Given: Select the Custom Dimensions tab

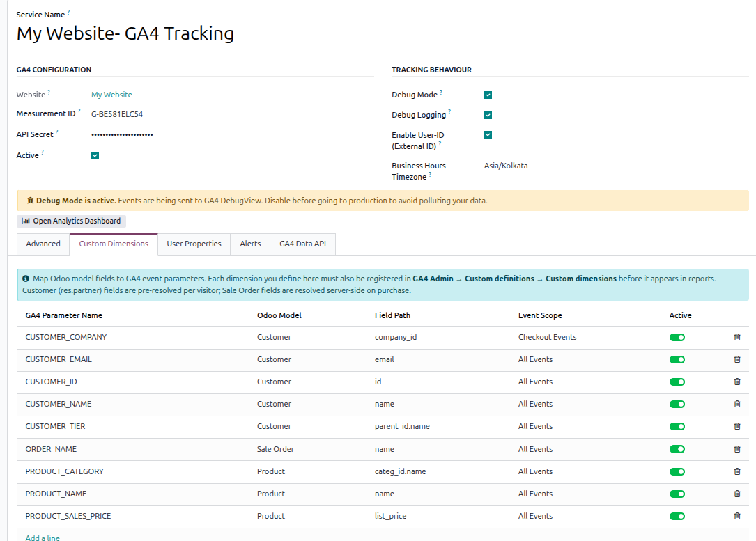Looking at the screenshot, I should coord(114,244).
